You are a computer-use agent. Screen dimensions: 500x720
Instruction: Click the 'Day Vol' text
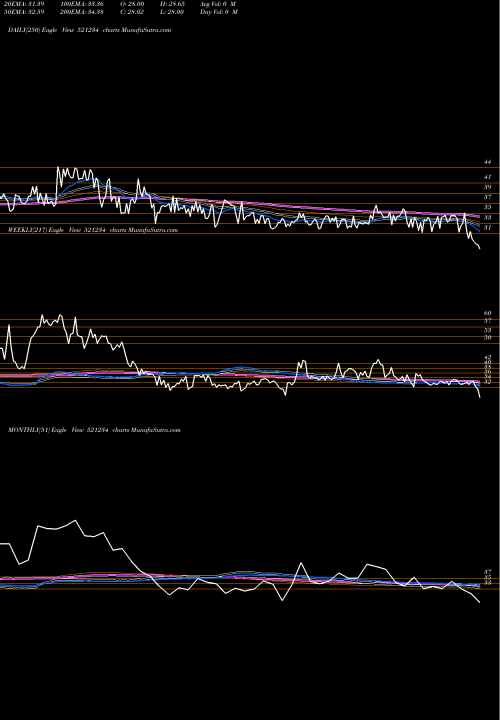click(219, 12)
